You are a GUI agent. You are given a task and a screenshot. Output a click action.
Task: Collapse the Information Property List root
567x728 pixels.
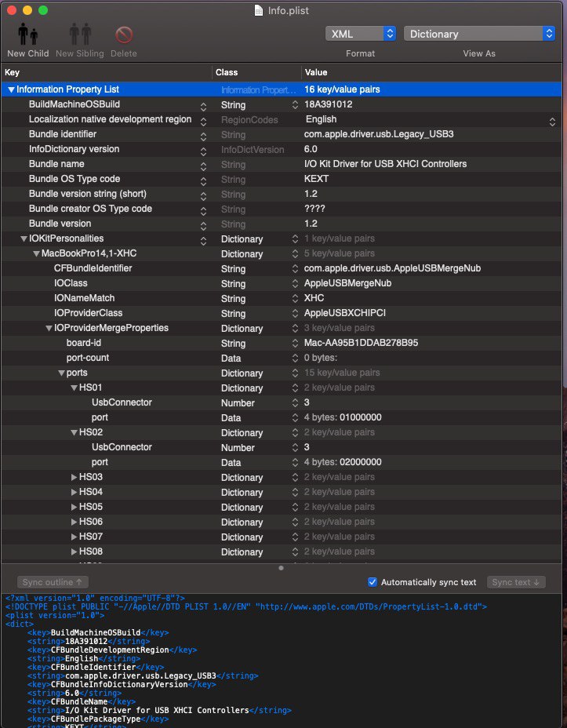[11, 89]
